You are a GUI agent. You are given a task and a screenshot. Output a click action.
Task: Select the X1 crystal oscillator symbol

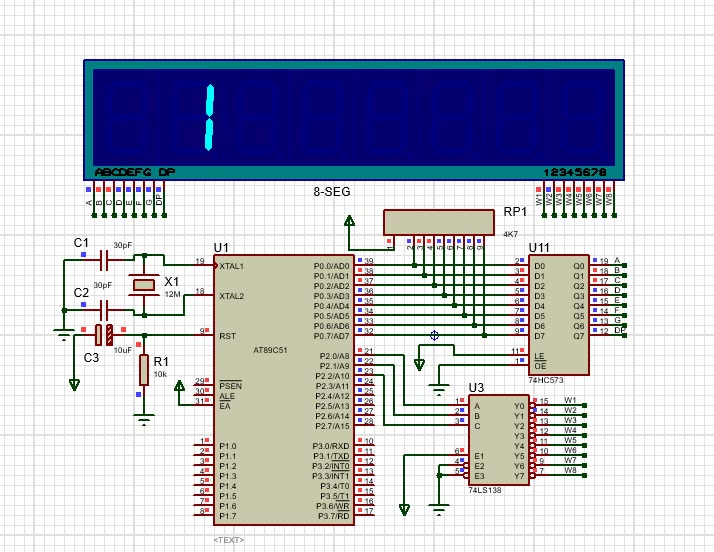(x=147, y=285)
